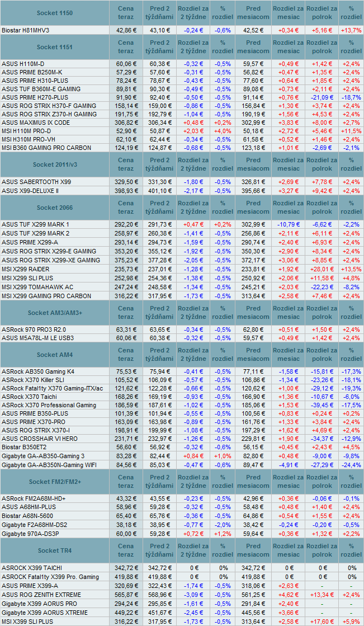Click the Socket FM2/FM2+ section header

[54, 481]
